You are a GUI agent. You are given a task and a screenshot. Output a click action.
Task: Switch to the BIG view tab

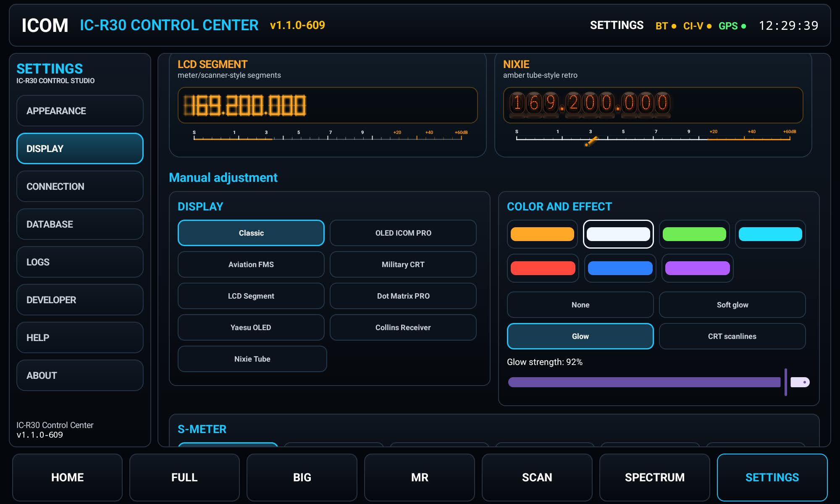pyautogui.click(x=302, y=478)
